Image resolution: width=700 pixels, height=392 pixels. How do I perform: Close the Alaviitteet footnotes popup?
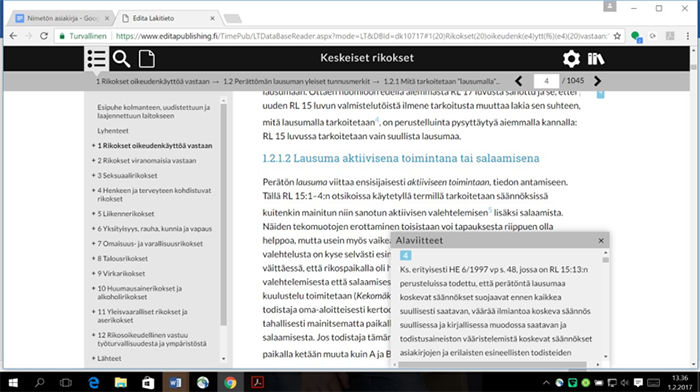[x=601, y=241]
